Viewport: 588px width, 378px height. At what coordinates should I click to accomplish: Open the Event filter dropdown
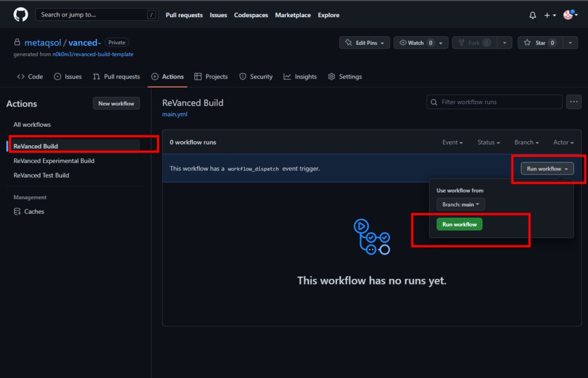[x=452, y=142]
